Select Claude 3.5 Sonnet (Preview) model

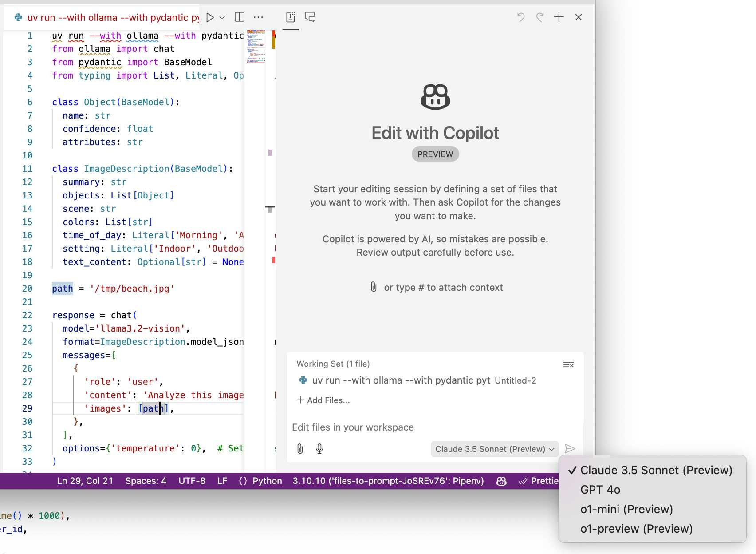coord(652,470)
